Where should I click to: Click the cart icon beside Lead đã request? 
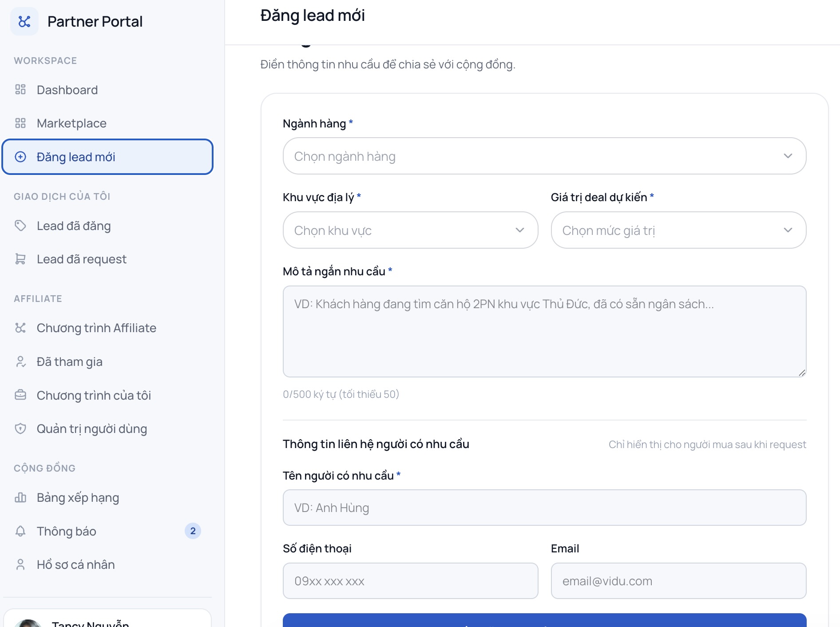pos(20,259)
